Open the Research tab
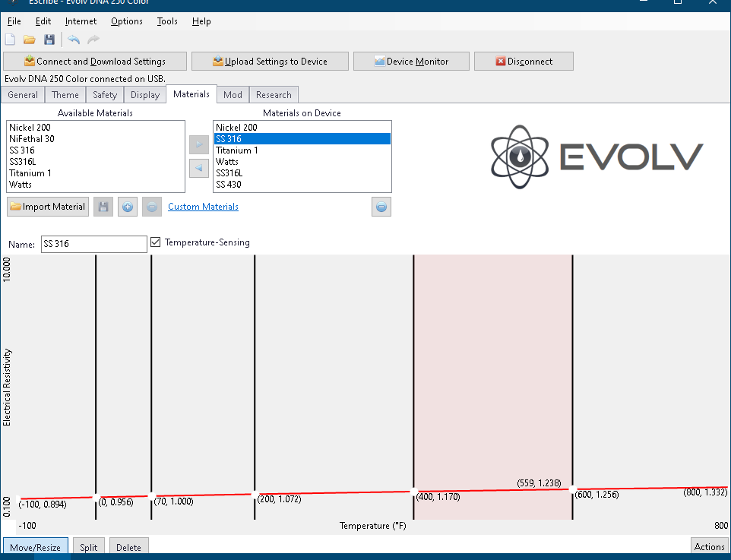 [x=274, y=95]
